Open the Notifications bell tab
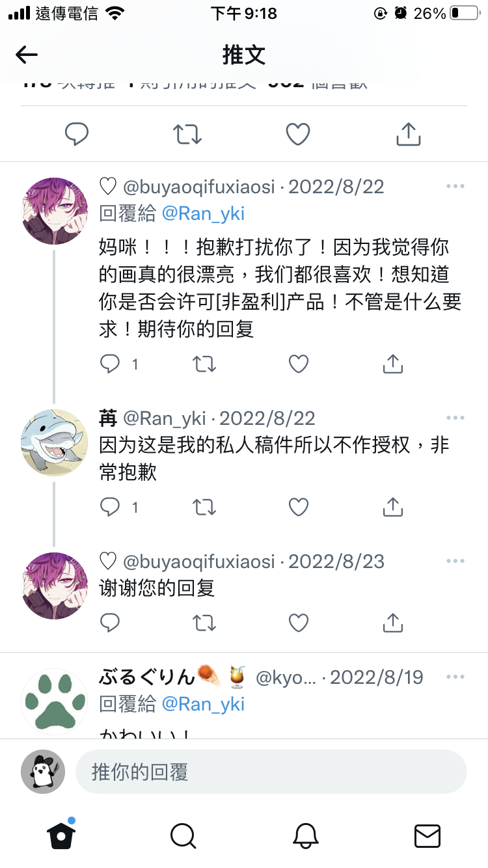 305,835
